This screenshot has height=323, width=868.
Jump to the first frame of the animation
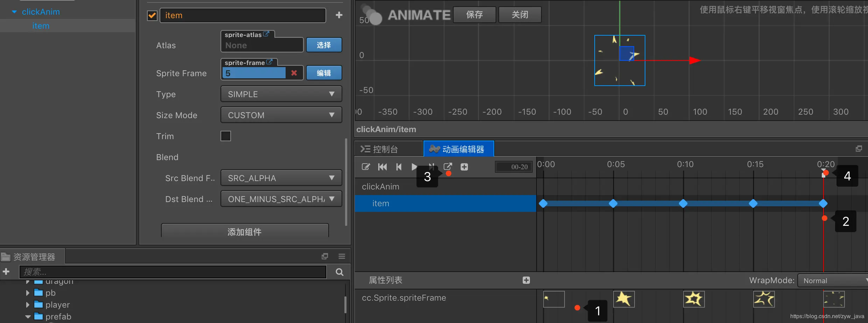pos(383,167)
